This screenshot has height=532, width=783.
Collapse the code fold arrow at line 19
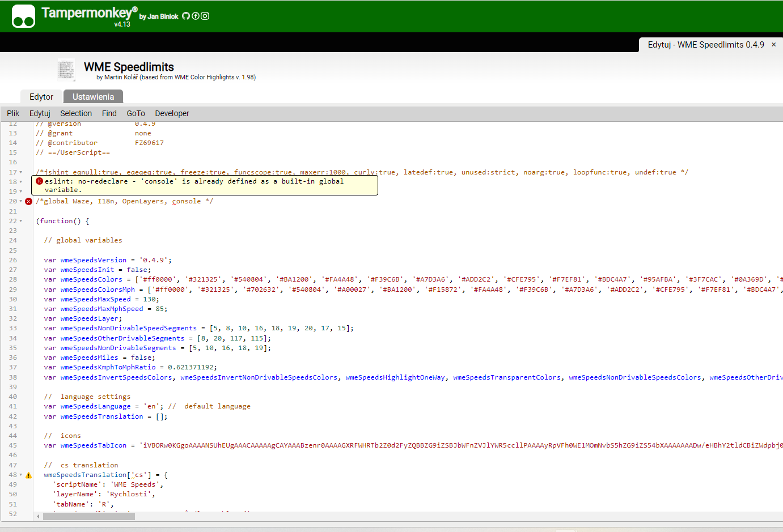pos(21,191)
